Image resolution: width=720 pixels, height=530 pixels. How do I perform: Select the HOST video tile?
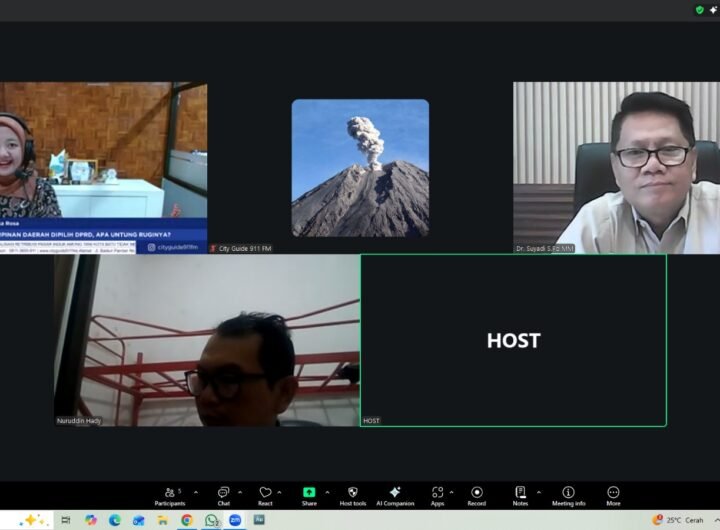[513, 340]
